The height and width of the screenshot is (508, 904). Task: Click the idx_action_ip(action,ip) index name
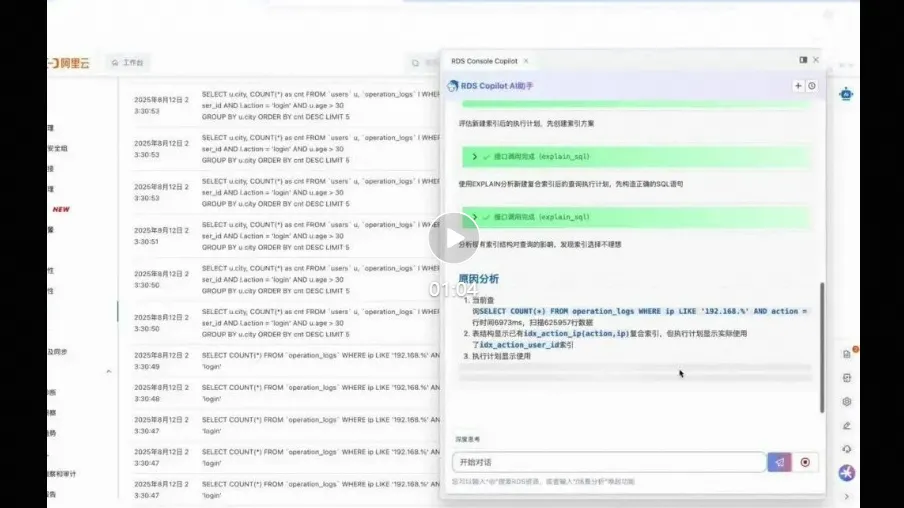576,333
